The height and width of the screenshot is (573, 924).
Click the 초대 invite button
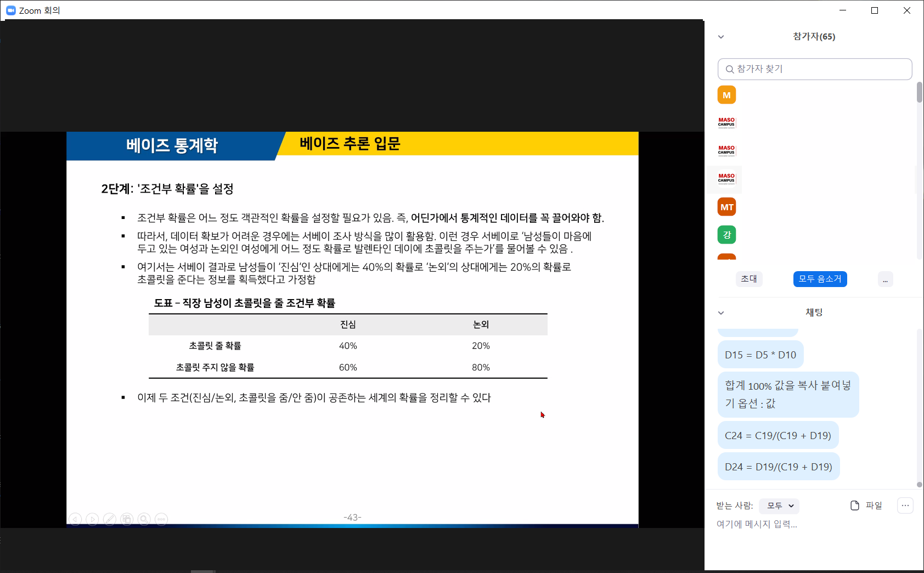coord(749,279)
